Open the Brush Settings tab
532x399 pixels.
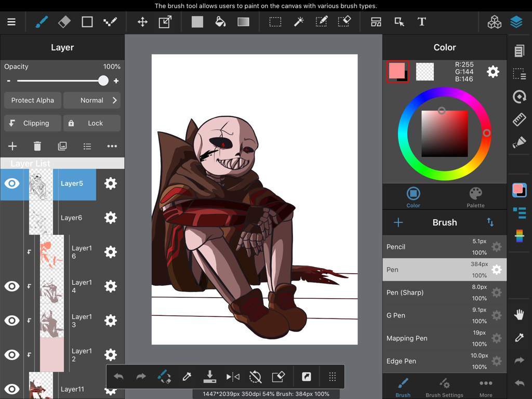tap(444, 388)
